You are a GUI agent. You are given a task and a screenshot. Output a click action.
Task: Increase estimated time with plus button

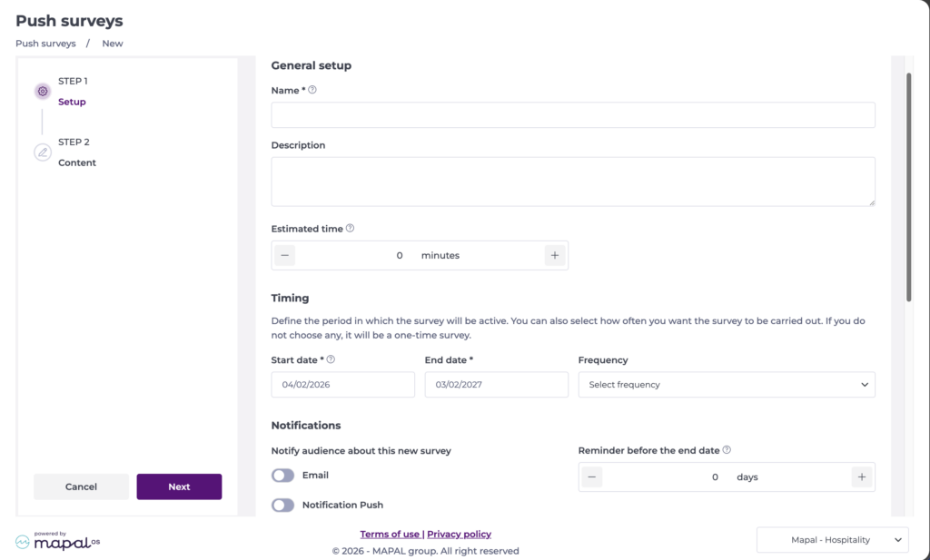(x=555, y=255)
